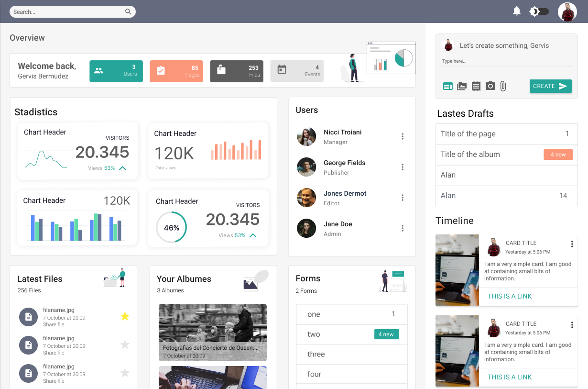Click the article list icon in the composer
588x389 pixels.
(476, 86)
